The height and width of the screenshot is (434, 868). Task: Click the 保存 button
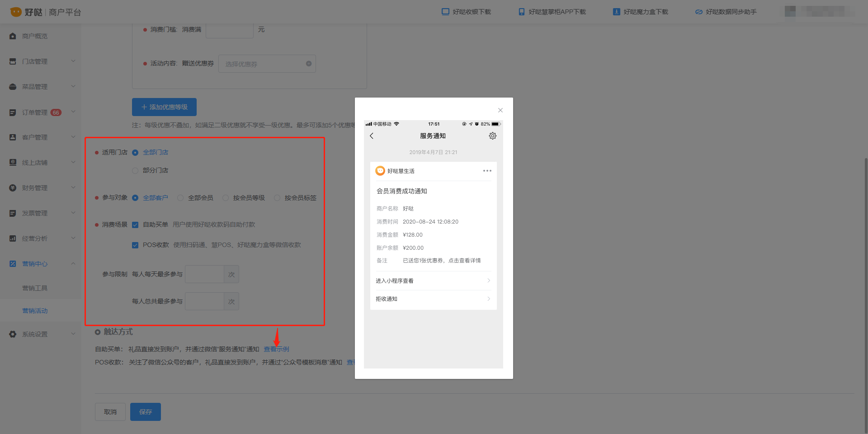[146, 412]
